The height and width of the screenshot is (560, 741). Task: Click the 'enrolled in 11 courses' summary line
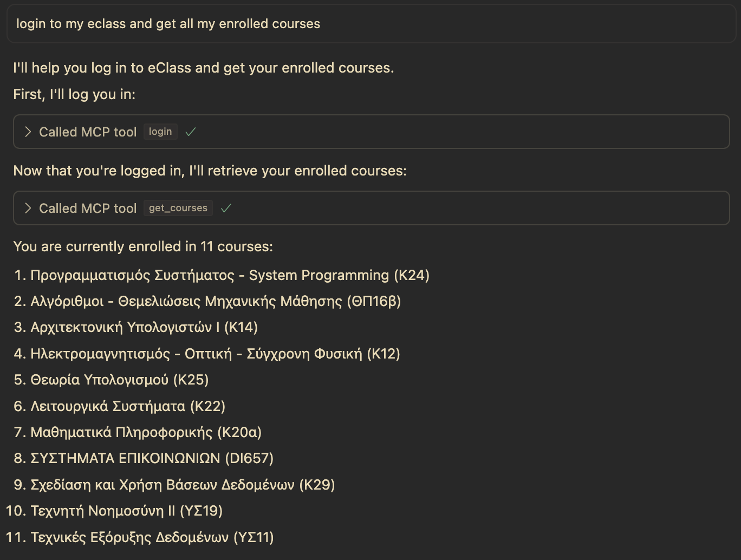point(143,246)
